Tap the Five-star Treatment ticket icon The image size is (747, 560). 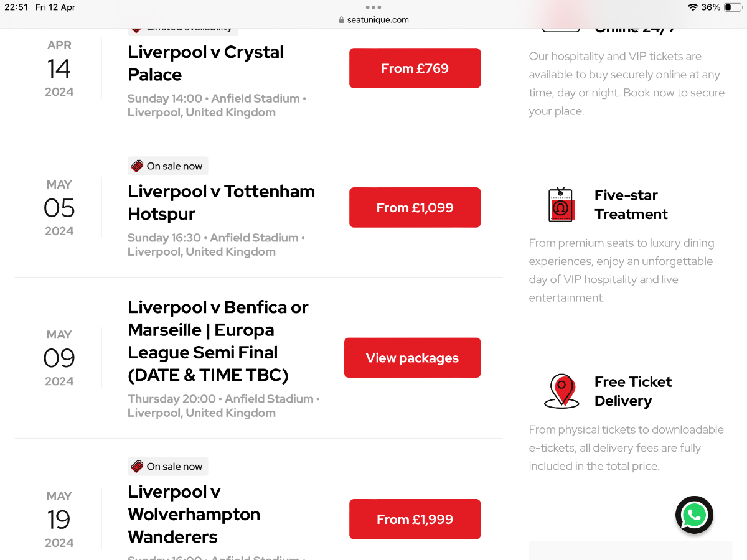(561, 205)
